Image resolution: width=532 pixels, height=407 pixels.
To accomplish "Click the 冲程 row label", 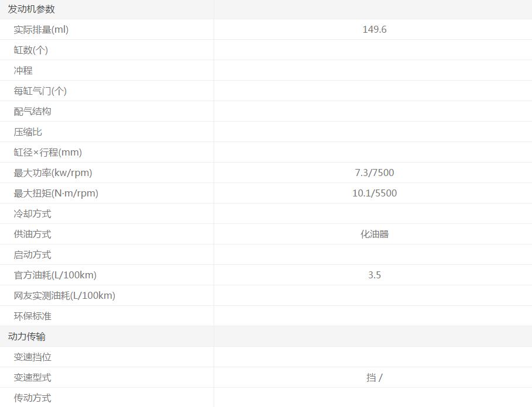I will (x=23, y=71).
